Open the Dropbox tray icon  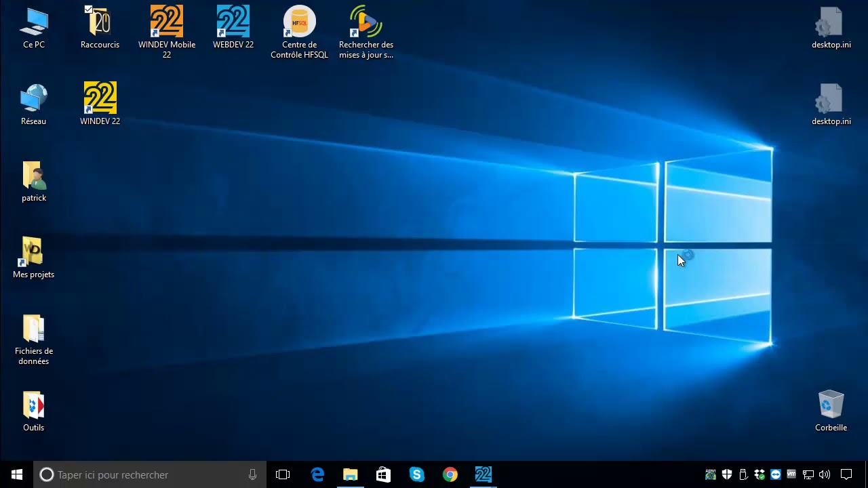759,474
